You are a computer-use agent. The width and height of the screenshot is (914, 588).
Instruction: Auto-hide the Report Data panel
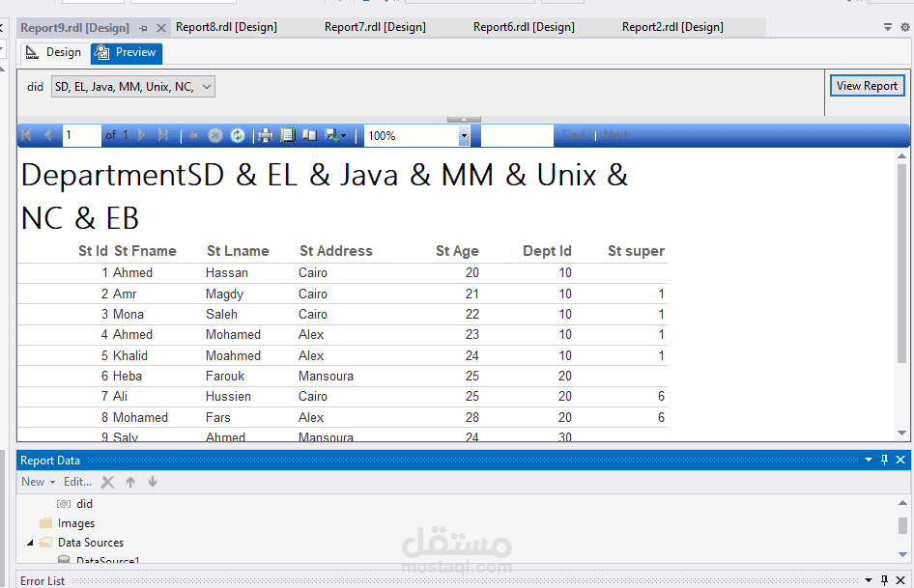(884, 460)
